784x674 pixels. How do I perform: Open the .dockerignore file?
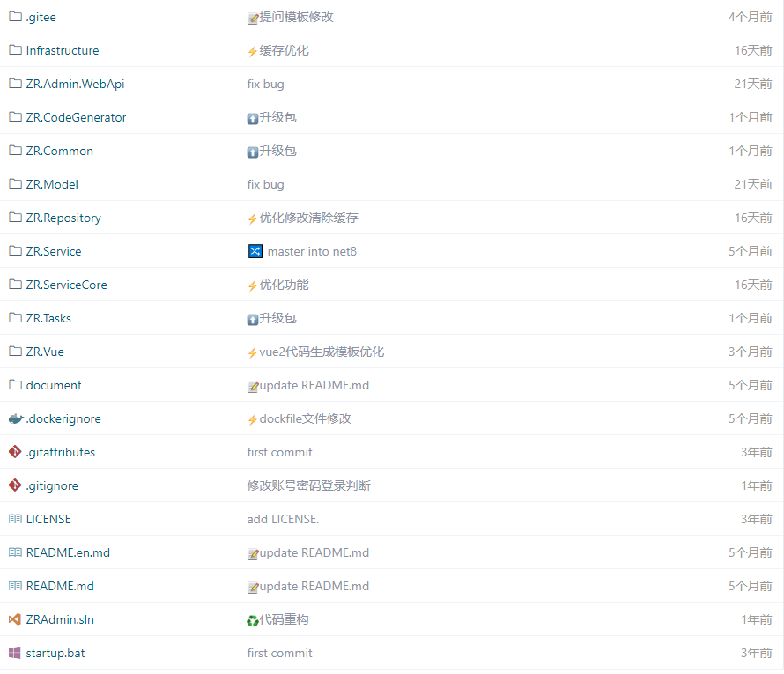63,419
